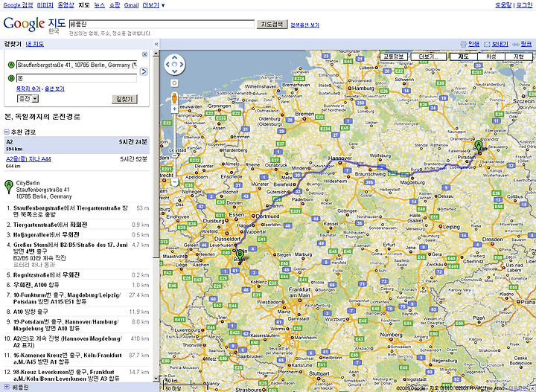This screenshot has height=392, width=536.
Task: Go to Google 검색 in the top bar
Action: pos(18,5)
